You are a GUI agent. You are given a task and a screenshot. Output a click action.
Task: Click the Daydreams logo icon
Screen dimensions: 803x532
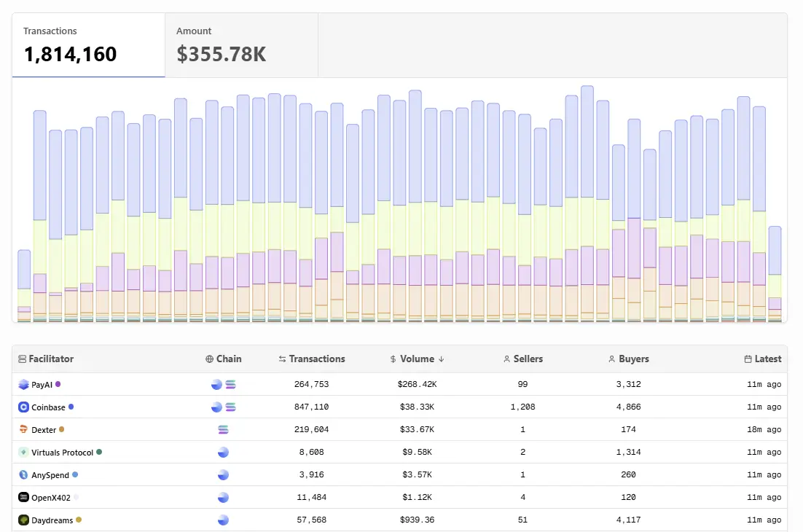(24, 520)
